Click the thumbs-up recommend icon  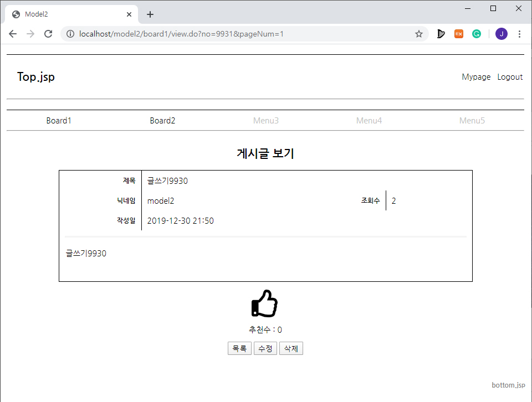[x=264, y=303]
